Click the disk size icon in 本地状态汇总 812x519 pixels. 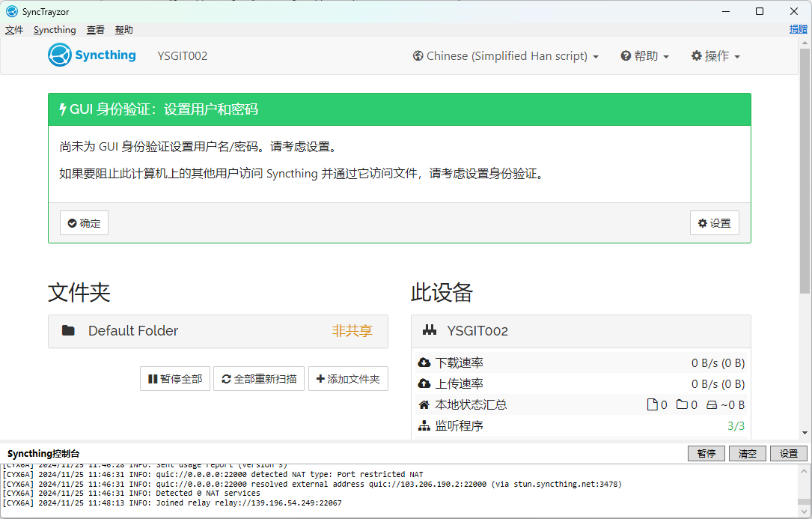click(x=712, y=405)
